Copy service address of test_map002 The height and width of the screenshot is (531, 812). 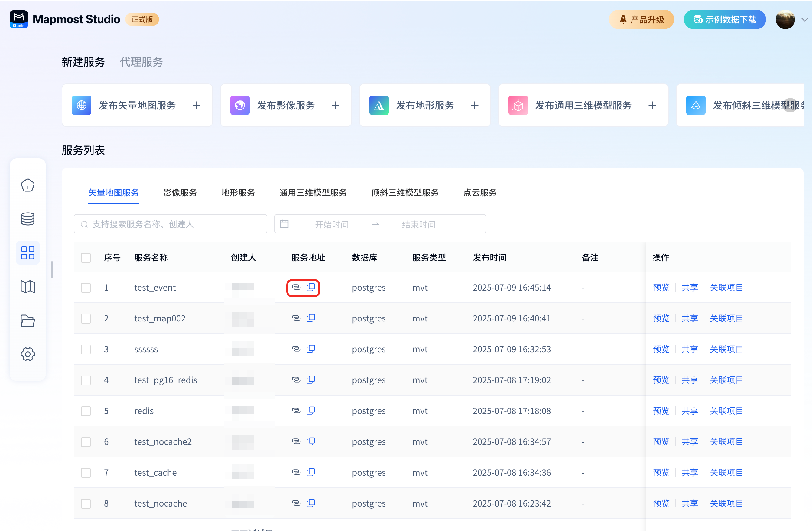coord(311,318)
